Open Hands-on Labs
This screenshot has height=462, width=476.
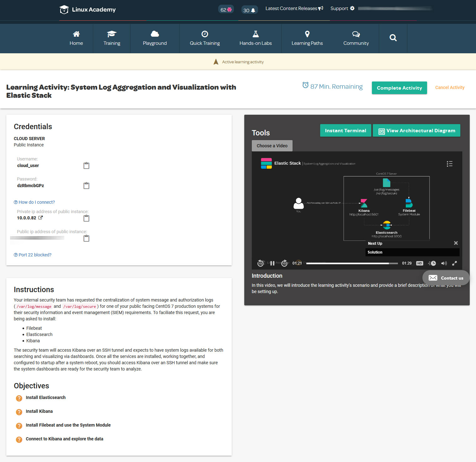point(256,39)
